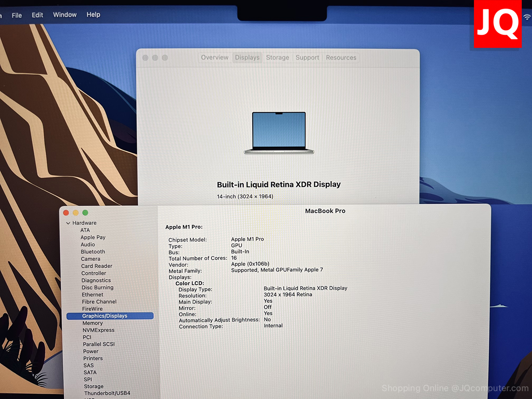Click the '3024 x 1964 Retina' resolution value
This screenshot has width=532, height=399.
coord(288,294)
